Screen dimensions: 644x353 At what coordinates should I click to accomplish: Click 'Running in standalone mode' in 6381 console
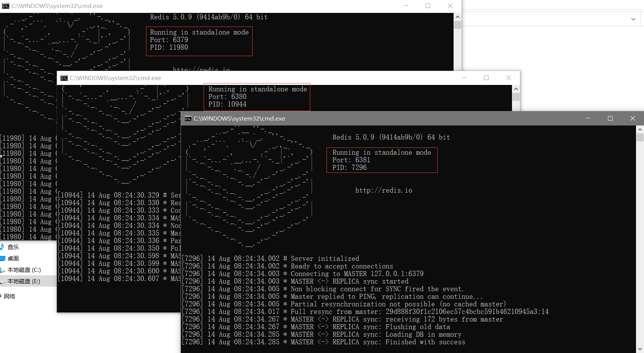click(382, 152)
